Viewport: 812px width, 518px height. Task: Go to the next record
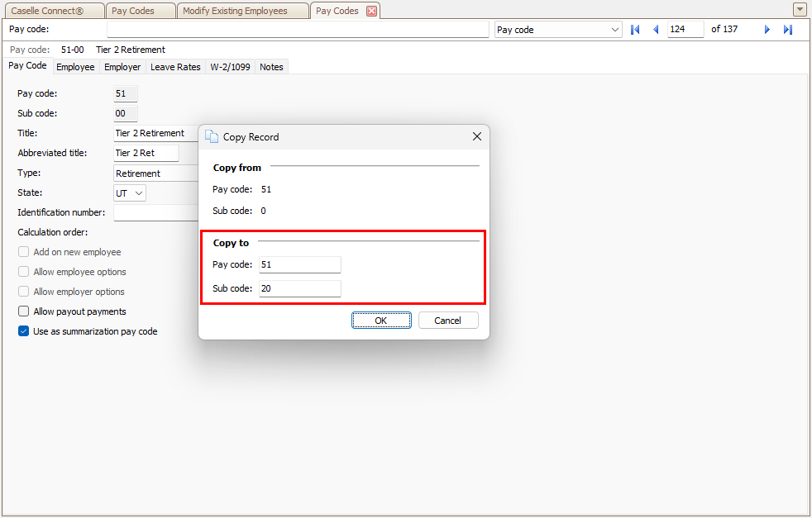pos(767,30)
